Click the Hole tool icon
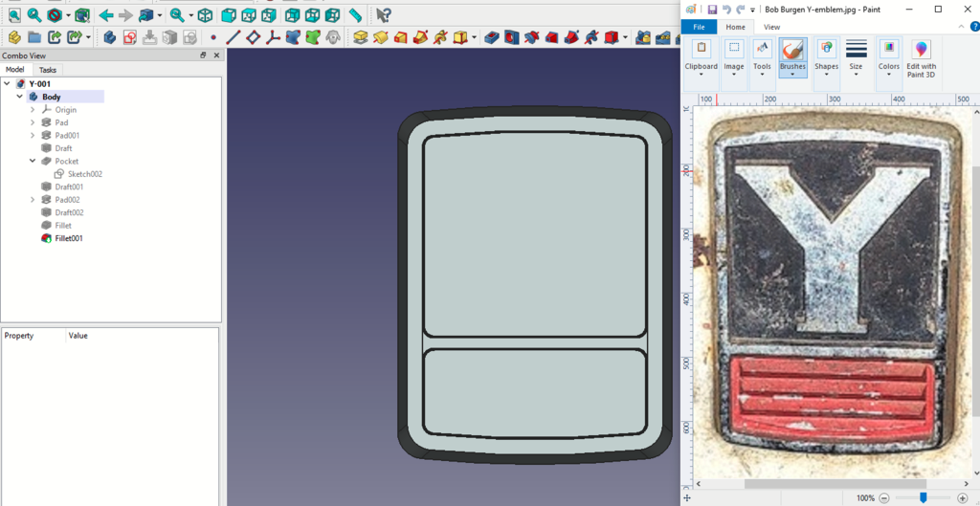The height and width of the screenshot is (506, 980). (x=512, y=37)
